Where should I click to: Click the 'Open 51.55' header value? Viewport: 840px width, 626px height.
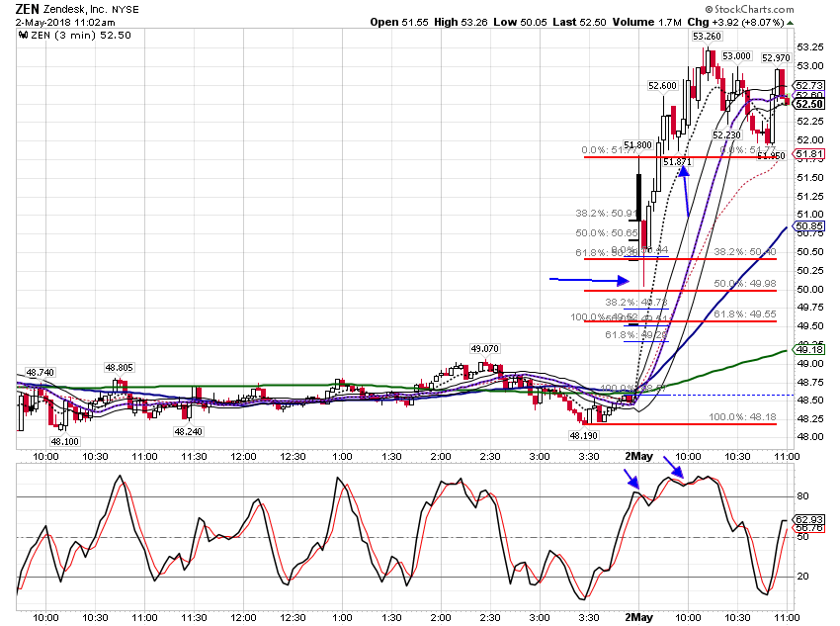(x=399, y=23)
